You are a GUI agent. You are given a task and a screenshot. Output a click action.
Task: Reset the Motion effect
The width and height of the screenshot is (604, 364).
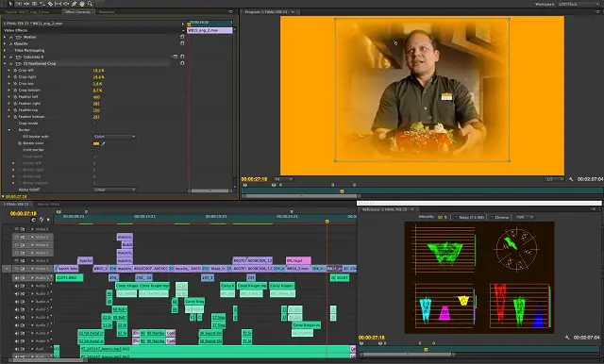(x=182, y=37)
